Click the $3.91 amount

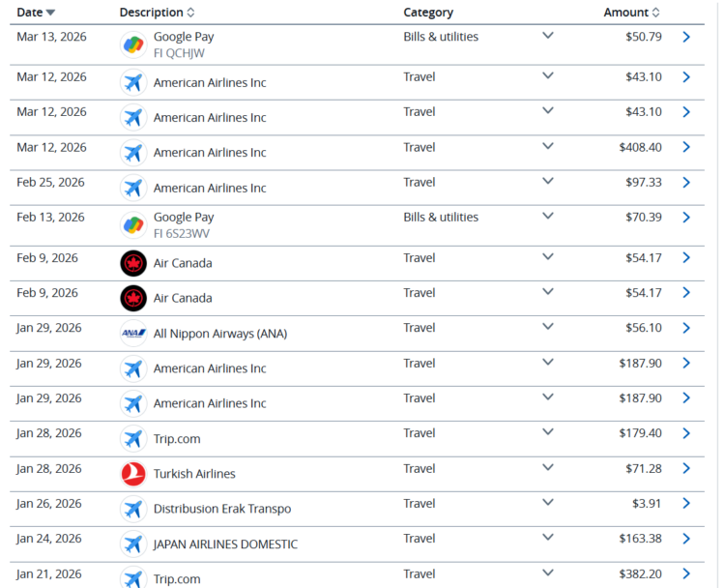tap(647, 503)
